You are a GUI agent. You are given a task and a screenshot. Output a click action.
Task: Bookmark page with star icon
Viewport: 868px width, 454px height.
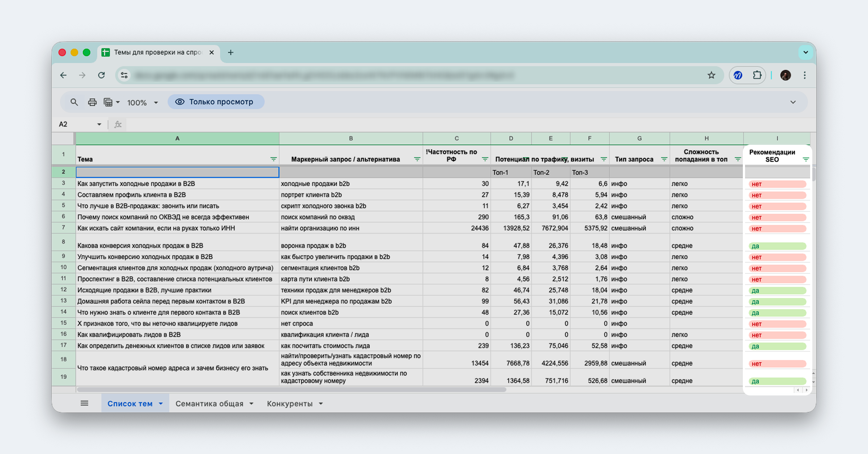pyautogui.click(x=711, y=75)
